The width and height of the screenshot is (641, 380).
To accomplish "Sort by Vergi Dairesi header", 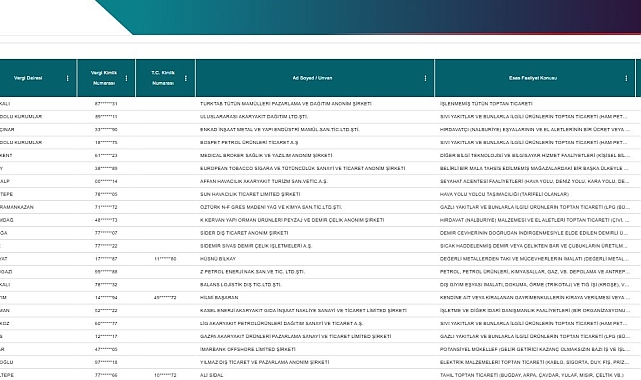I will [x=28, y=78].
